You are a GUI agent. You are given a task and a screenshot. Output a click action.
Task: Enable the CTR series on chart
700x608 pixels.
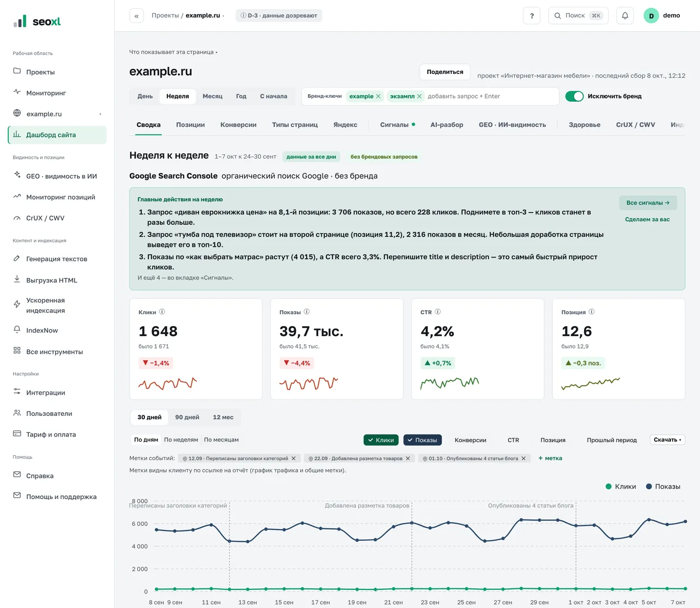coord(513,440)
